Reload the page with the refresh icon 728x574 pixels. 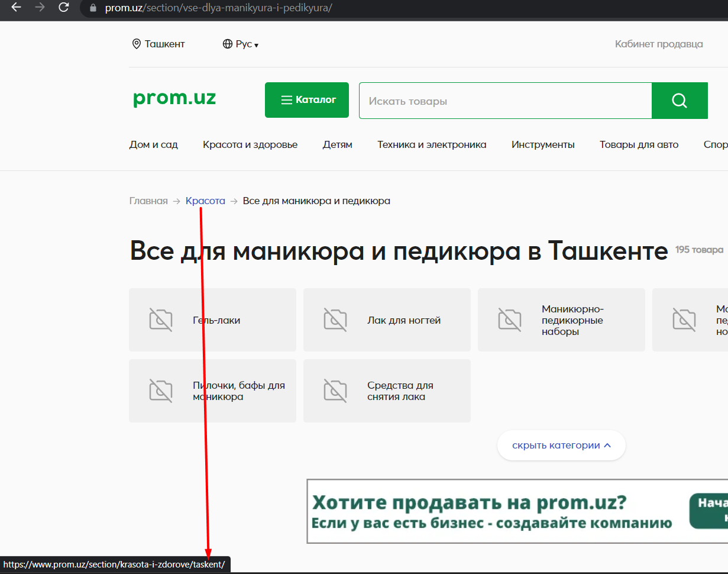[63, 8]
